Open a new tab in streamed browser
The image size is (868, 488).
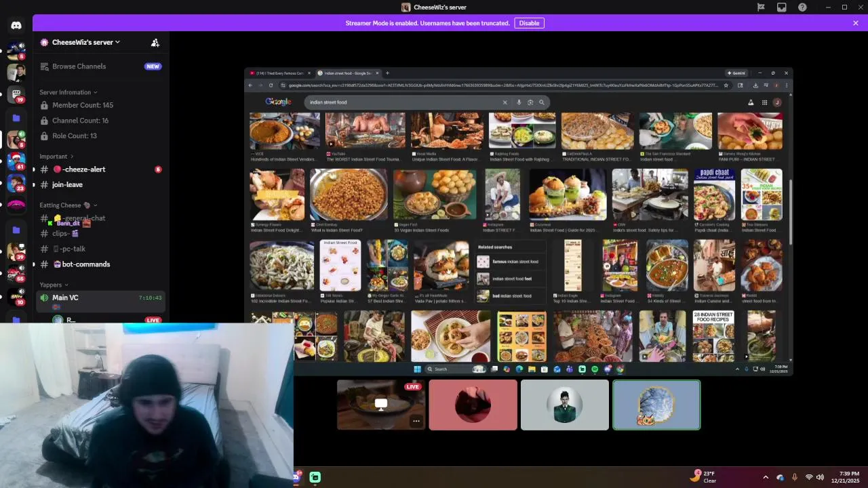tap(387, 73)
